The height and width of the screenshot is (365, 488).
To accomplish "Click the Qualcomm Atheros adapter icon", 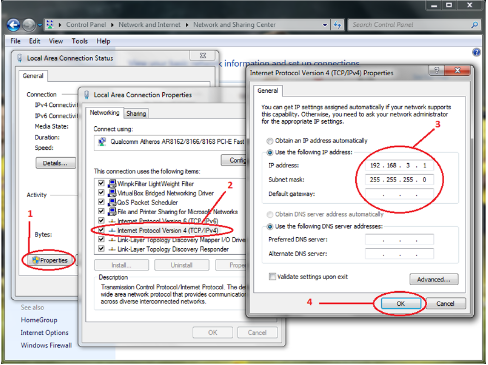I will tap(102, 142).
